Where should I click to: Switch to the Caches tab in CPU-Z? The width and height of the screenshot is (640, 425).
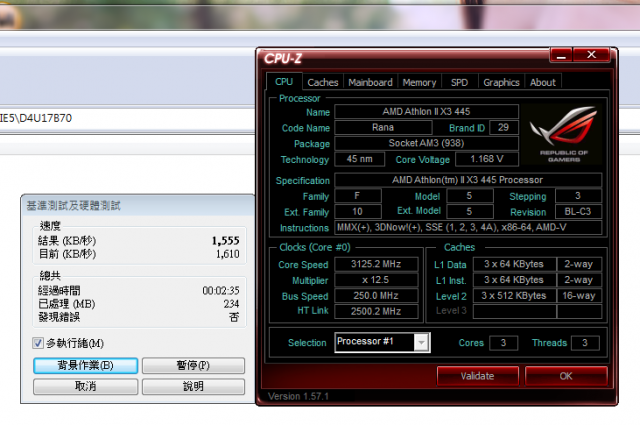point(322,82)
